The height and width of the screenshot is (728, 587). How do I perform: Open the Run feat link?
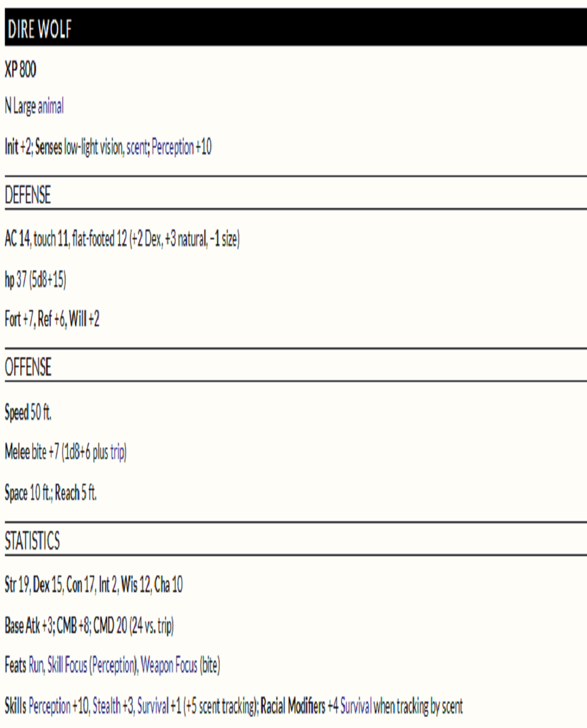[36, 666]
